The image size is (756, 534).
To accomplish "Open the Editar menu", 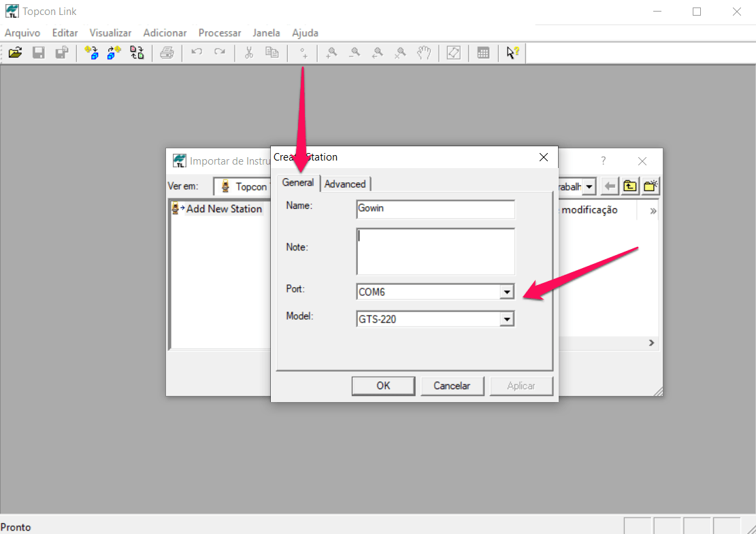I will (65, 33).
